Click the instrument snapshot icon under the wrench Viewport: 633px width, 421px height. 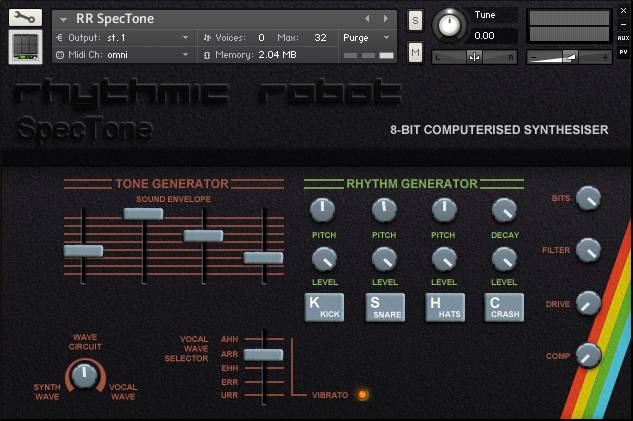point(25,47)
